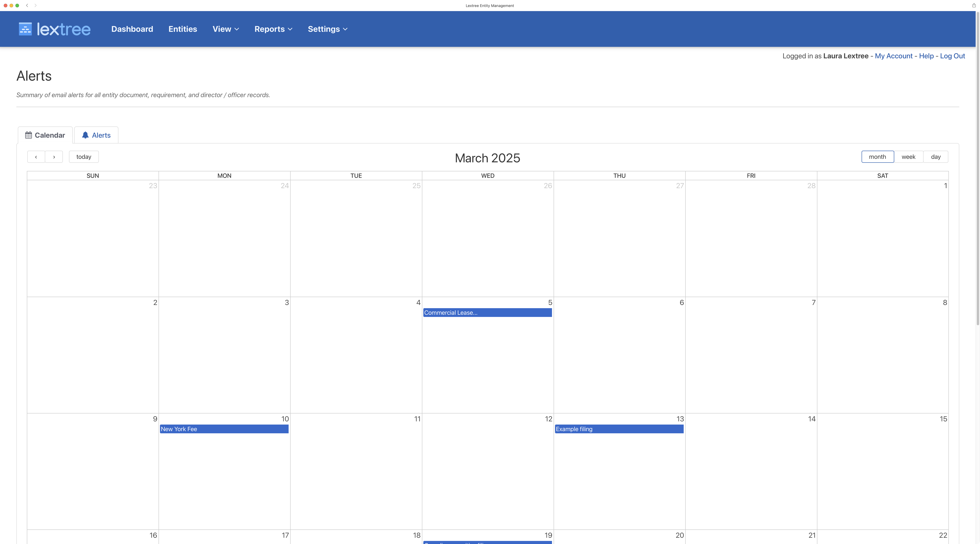Jump to today on the calendar

(84, 157)
